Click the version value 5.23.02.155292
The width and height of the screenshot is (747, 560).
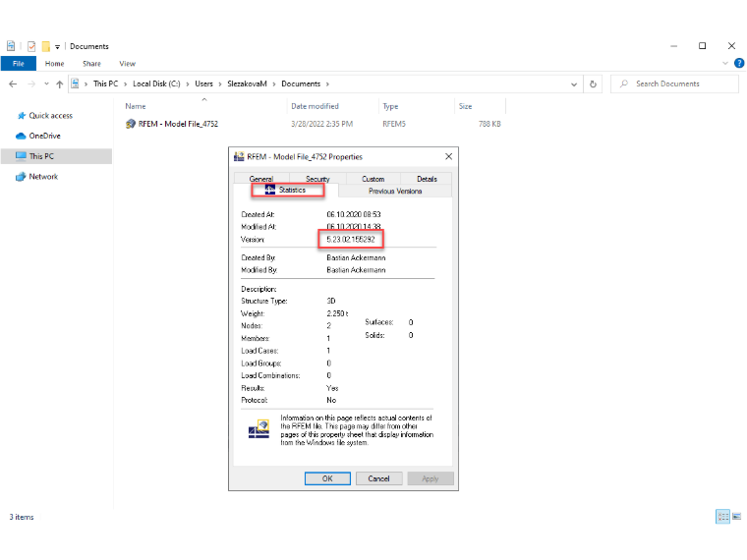(351, 239)
